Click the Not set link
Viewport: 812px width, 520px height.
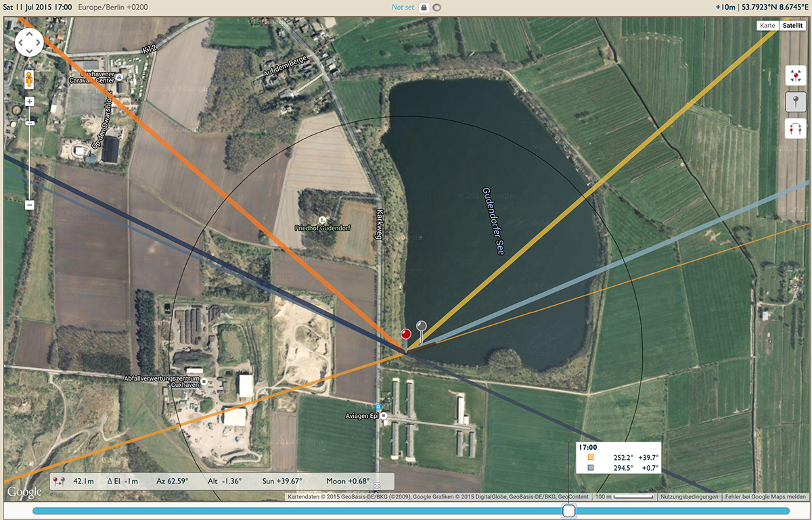click(x=402, y=7)
